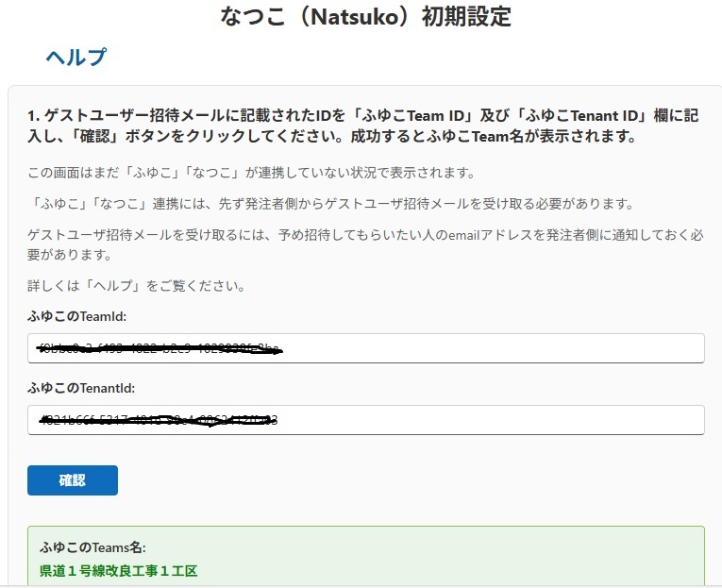
Task: Select the team name 県道１号線改良工事１工区
Action: pyautogui.click(x=119, y=571)
